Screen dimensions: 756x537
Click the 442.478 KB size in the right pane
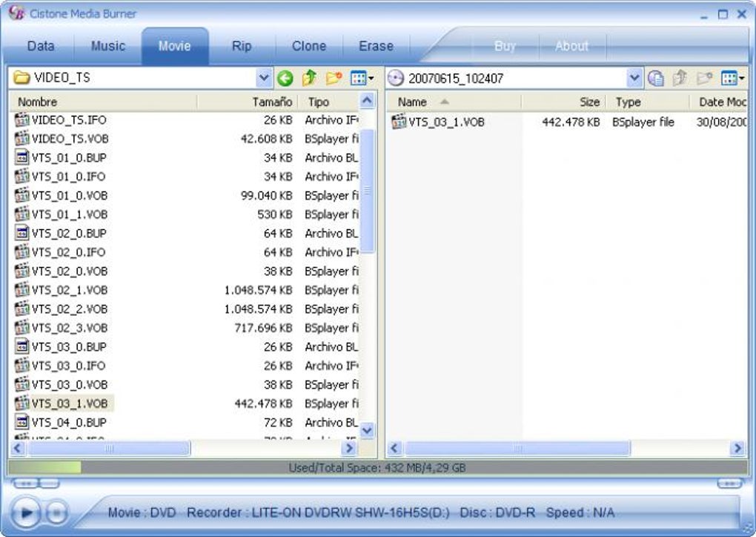(571, 122)
